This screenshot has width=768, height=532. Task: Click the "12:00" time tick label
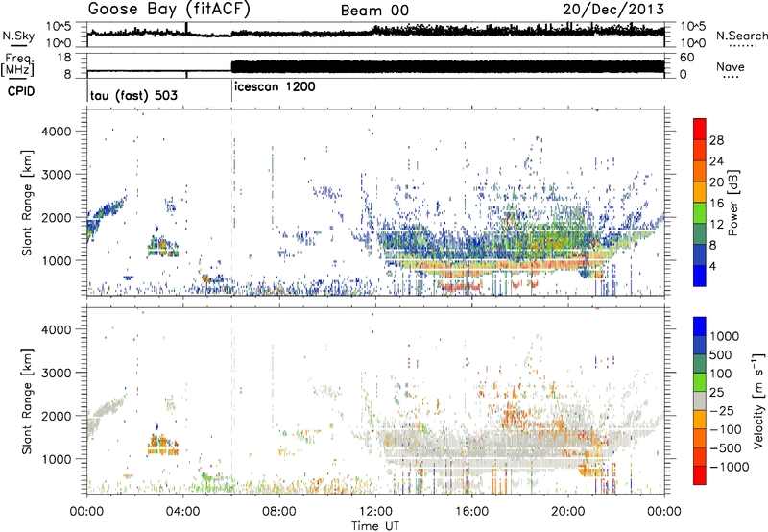pyautogui.click(x=375, y=512)
